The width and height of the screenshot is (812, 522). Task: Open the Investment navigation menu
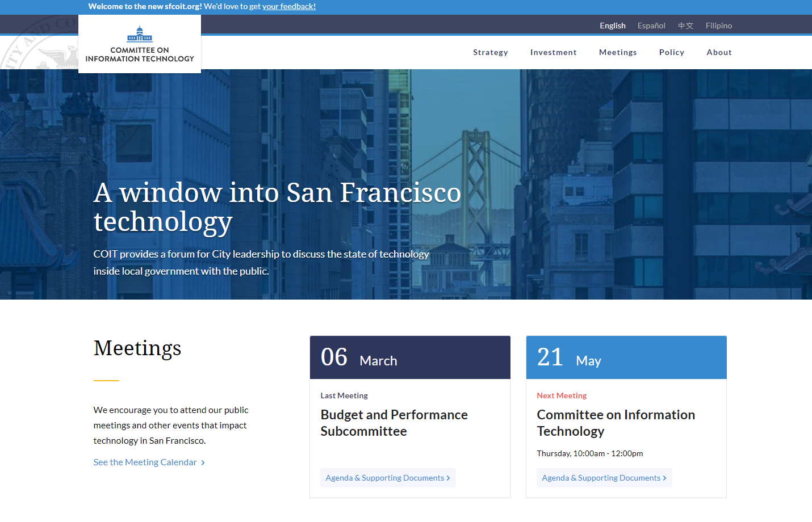553,52
